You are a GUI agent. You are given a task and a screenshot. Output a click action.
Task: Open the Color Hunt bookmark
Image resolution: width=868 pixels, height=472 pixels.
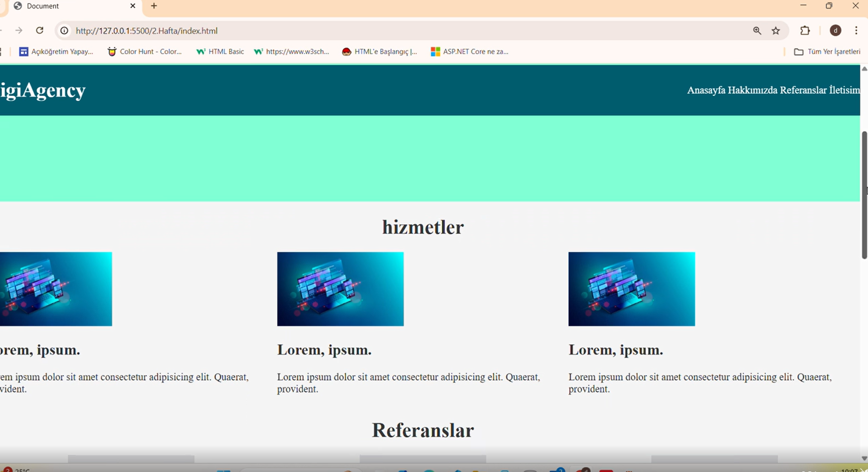click(x=145, y=51)
